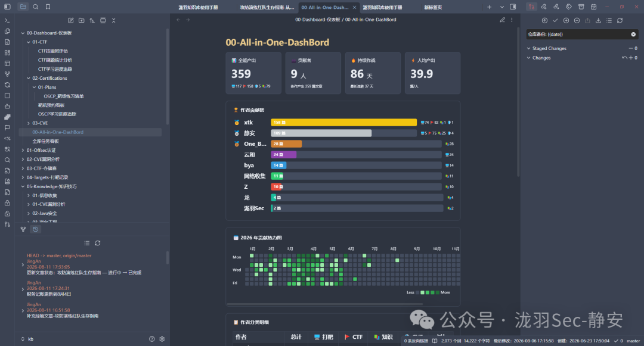Create a new folder in explorer

coord(81,20)
